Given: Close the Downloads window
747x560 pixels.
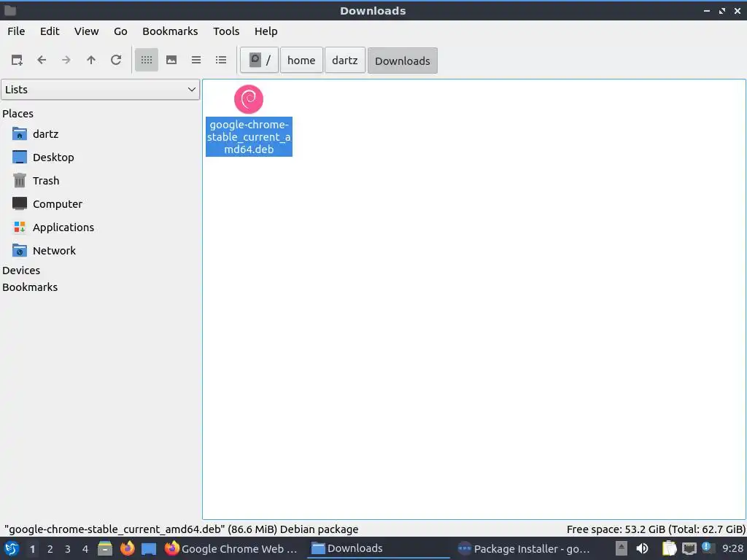Looking at the screenshot, I should coord(737,10).
